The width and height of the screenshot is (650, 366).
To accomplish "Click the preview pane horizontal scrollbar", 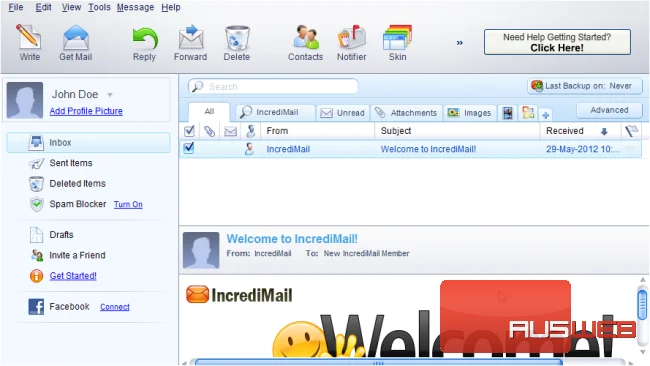I will [378, 363].
